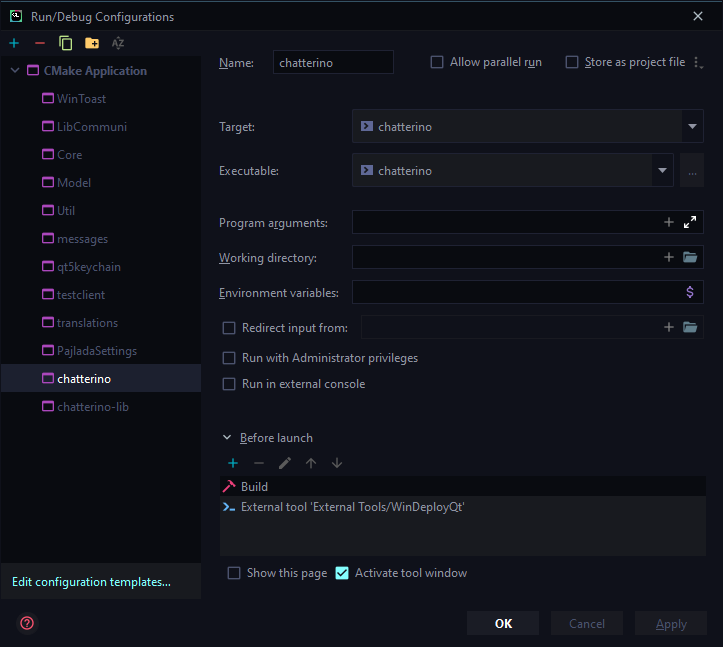Create a new configurations folder
The height and width of the screenshot is (647, 723).
[x=92, y=43]
